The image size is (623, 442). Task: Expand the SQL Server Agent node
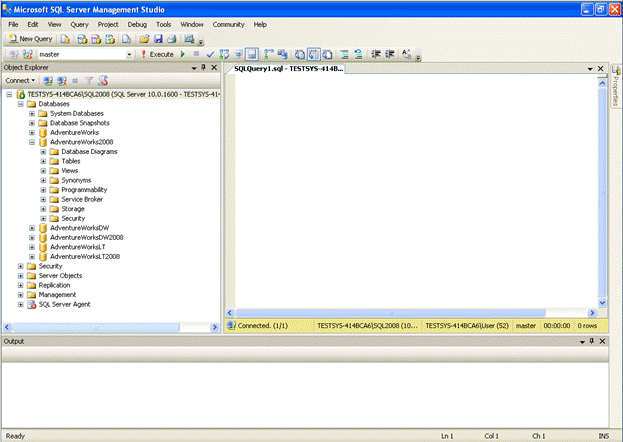(x=21, y=304)
